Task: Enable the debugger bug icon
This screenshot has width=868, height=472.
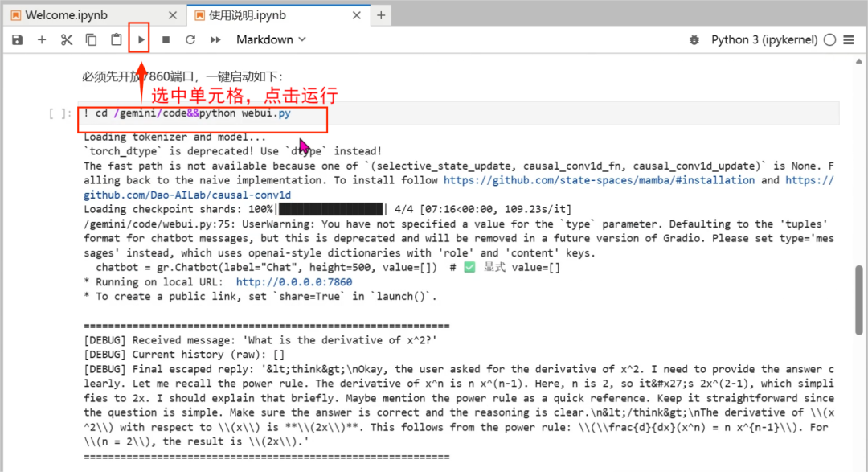Action: [694, 40]
